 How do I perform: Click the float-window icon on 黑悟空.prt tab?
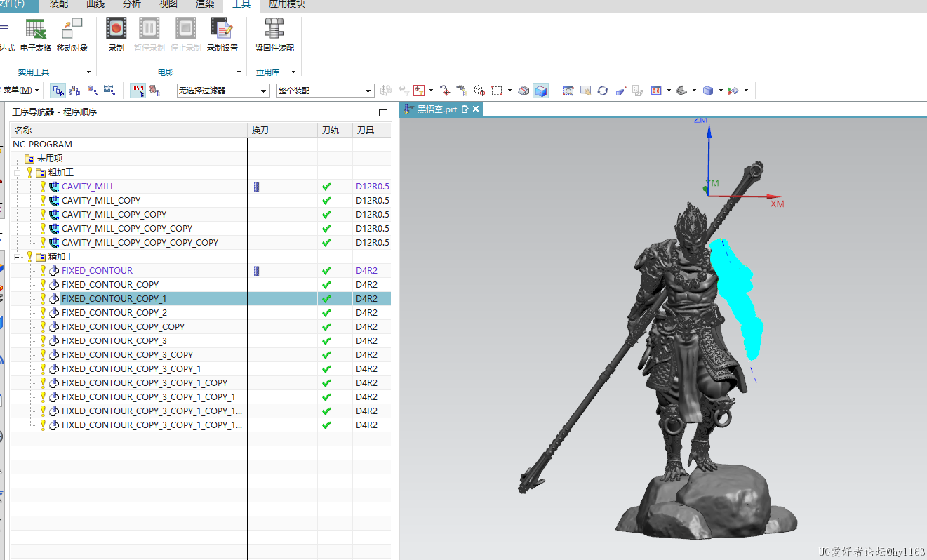pos(465,109)
